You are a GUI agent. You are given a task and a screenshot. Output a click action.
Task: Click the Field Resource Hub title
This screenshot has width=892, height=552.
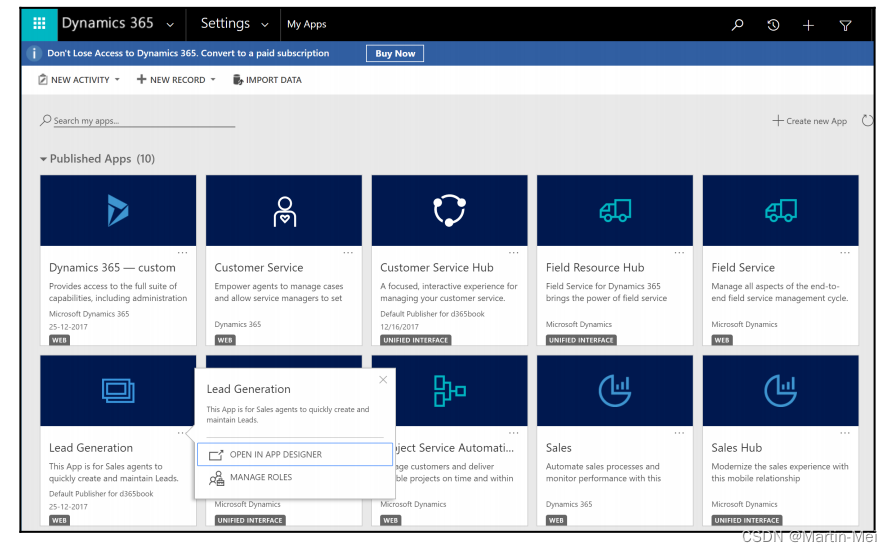coord(595,267)
